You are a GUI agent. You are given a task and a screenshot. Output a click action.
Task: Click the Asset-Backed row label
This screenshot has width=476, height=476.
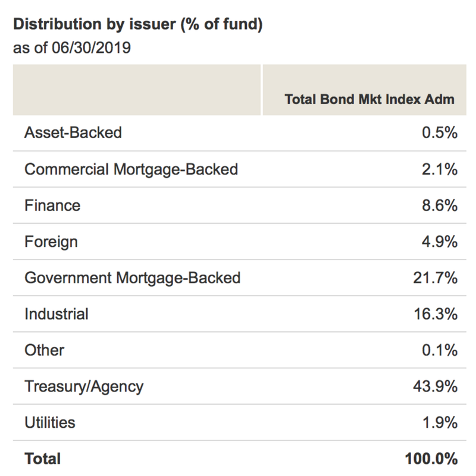click(x=73, y=133)
